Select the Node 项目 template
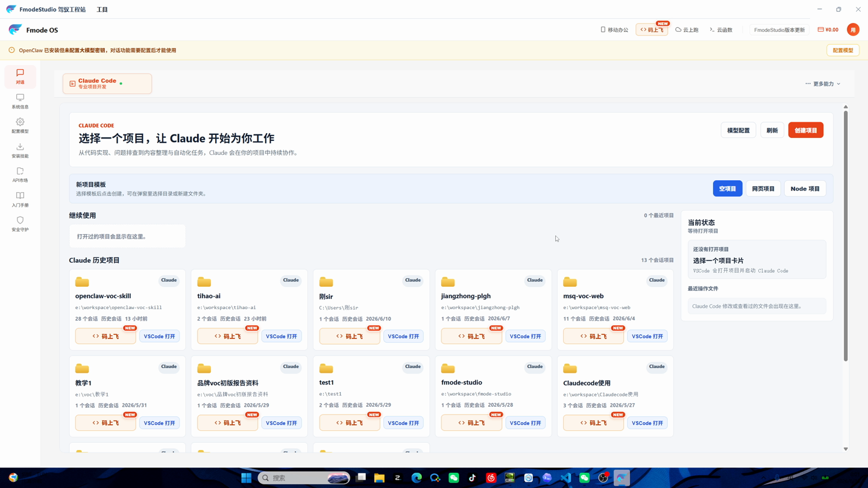Viewport: 868px width, 488px height. pyautogui.click(x=805, y=189)
